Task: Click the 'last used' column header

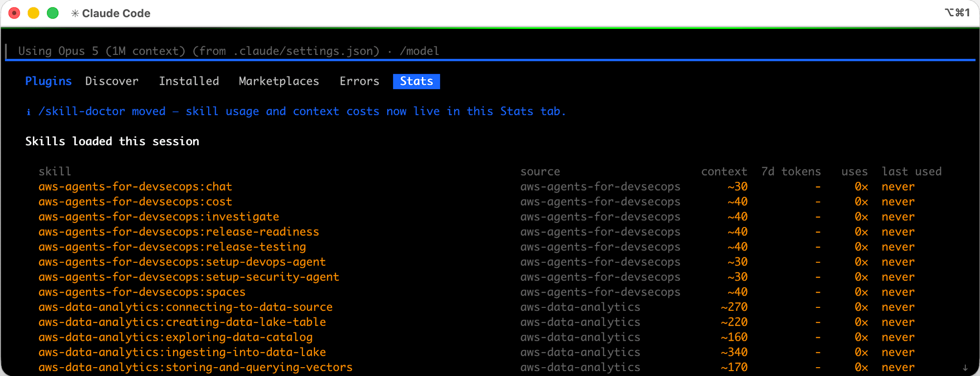Action: [x=911, y=172]
